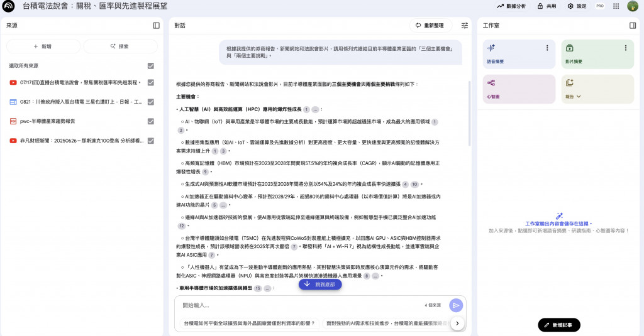Viewport: 644px width, 336px height.
Task: Click notebook title 台積電法說會
Action: click(x=94, y=6)
